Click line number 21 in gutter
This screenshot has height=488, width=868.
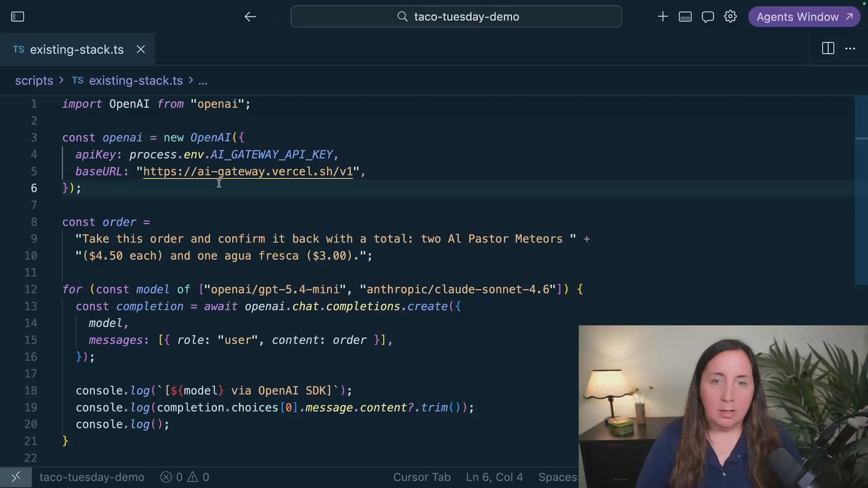(x=31, y=441)
